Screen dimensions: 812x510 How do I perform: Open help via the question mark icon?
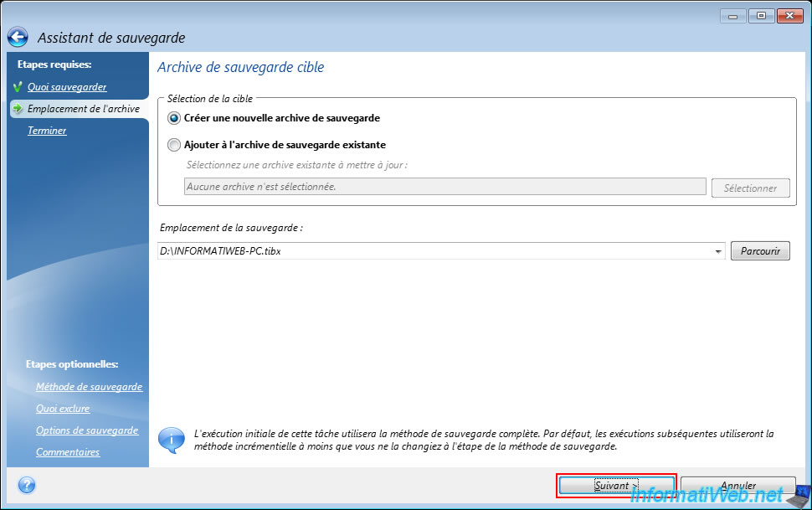tap(26, 485)
